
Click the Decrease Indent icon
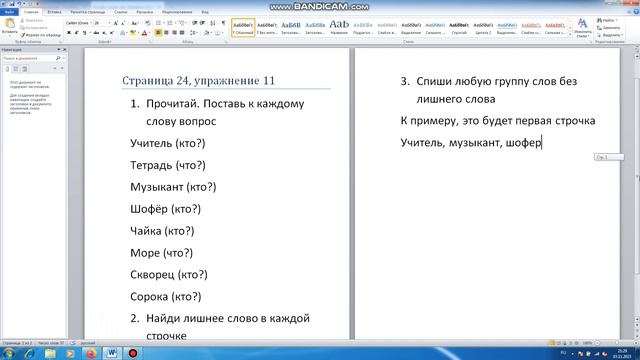pos(195,23)
